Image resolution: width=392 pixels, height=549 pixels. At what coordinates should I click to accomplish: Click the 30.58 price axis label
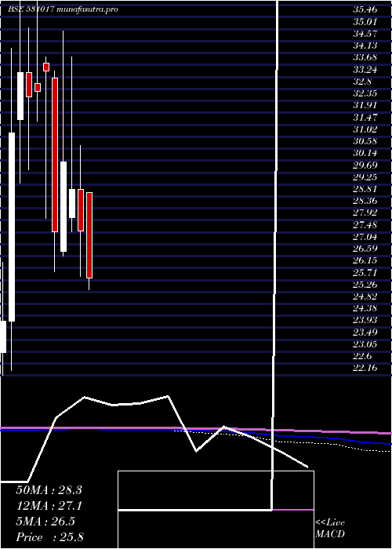tap(365, 141)
